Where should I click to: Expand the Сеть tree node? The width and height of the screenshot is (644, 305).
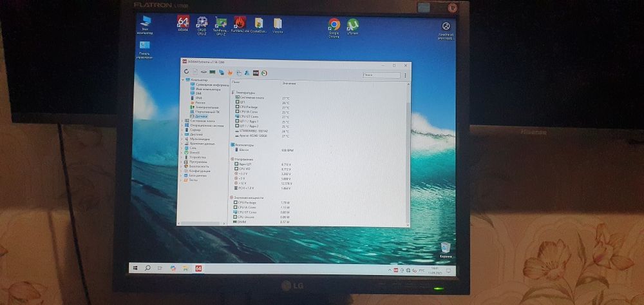pyautogui.click(x=183, y=148)
